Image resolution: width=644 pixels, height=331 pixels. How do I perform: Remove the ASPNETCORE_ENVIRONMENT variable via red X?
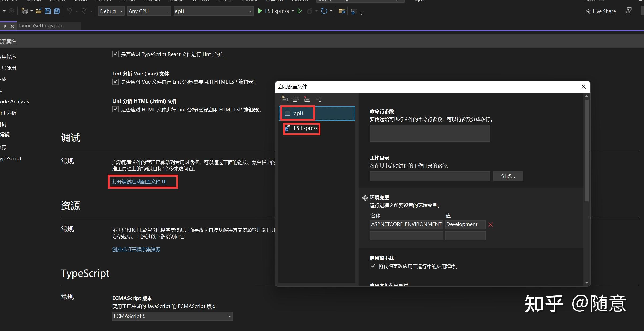(x=490, y=225)
